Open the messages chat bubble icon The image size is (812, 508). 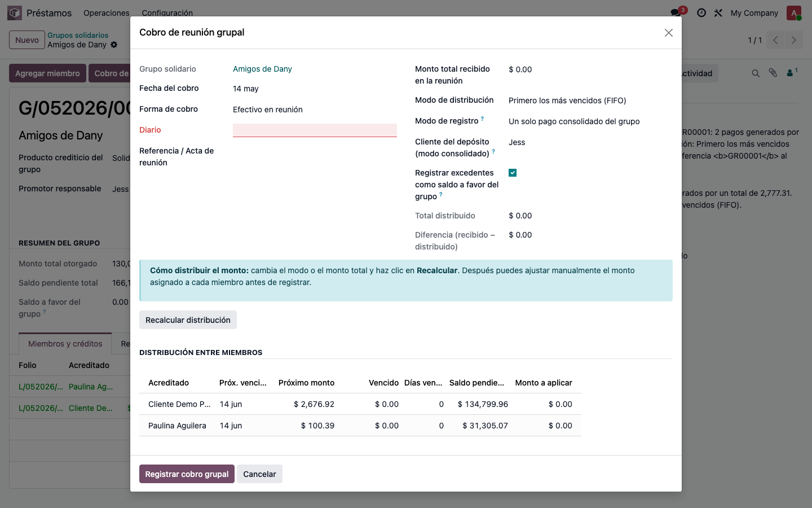coord(675,12)
